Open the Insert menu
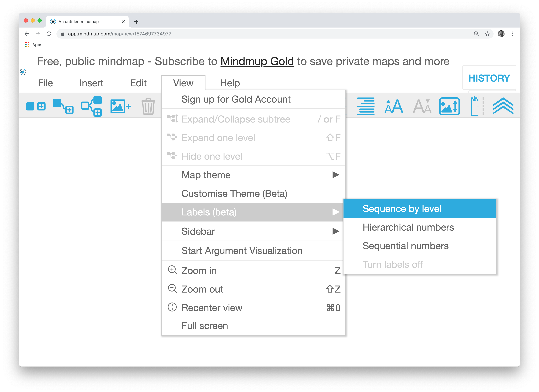 click(91, 83)
